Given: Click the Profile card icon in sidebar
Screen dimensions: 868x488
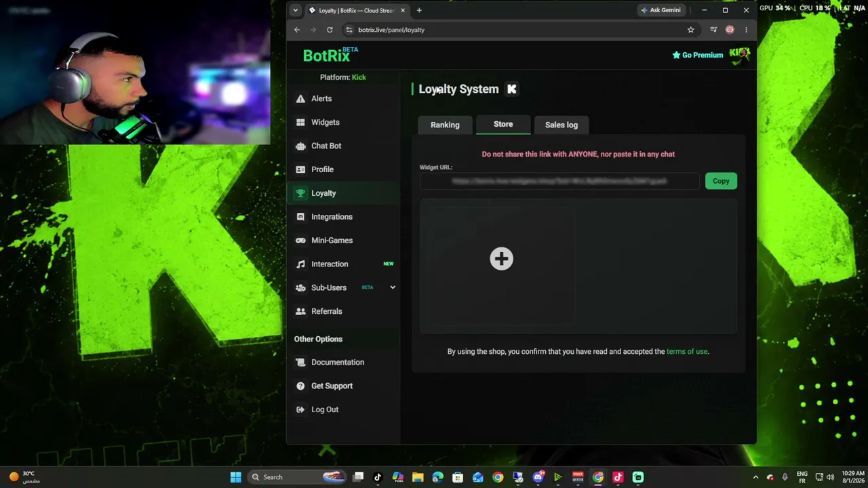Looking at the screenshot, I should tap(300, 170).
